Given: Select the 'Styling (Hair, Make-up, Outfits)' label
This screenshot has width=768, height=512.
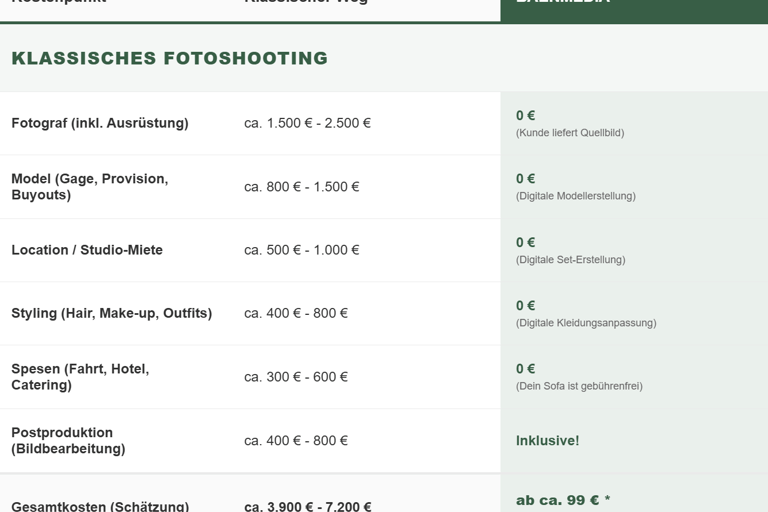Looking at the screenshot, I should (x=112, y=313).
